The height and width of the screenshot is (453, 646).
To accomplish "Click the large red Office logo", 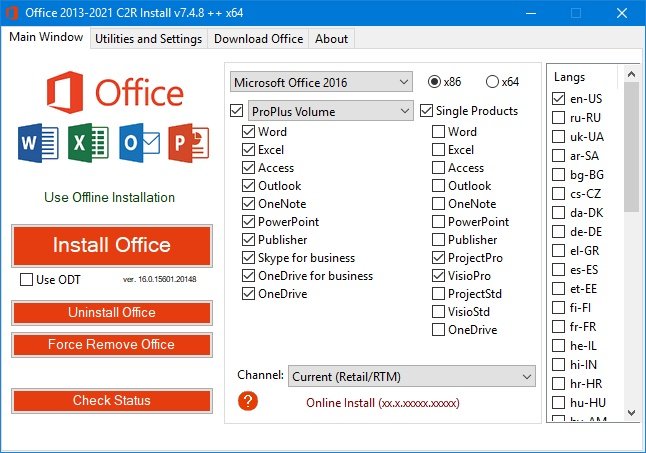I will tap(115, 92).
